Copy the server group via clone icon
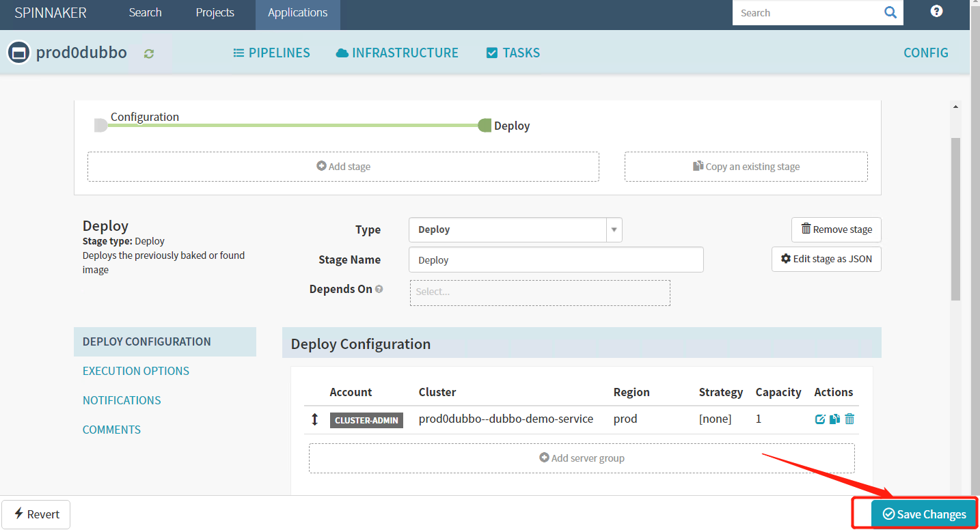 click(x=834, y=419)
